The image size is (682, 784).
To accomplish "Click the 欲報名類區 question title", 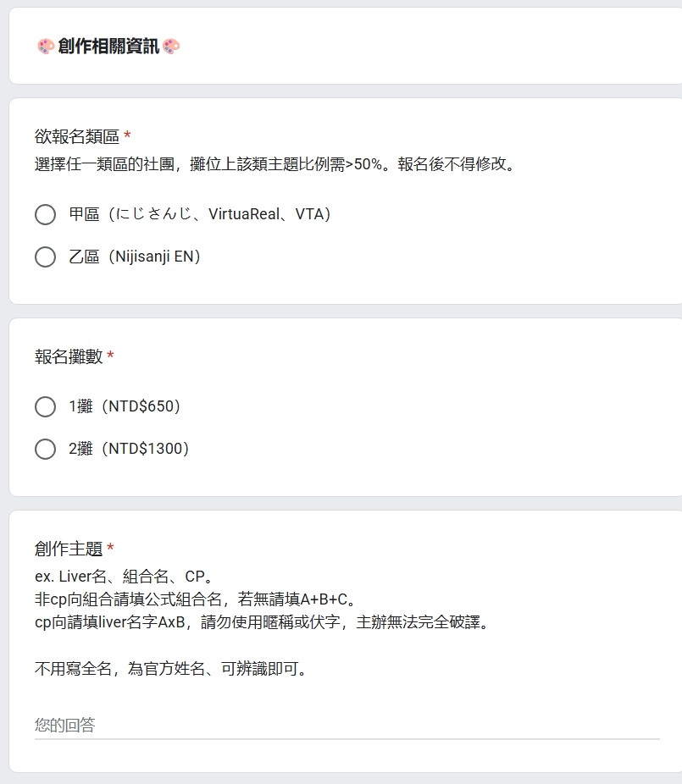I will click(x=77, y=136).
